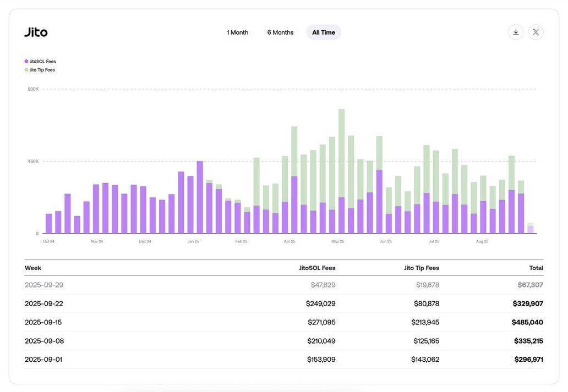
Task: Click the $143,062 Jito Tip Fees cell
Action: pos(425,360)
